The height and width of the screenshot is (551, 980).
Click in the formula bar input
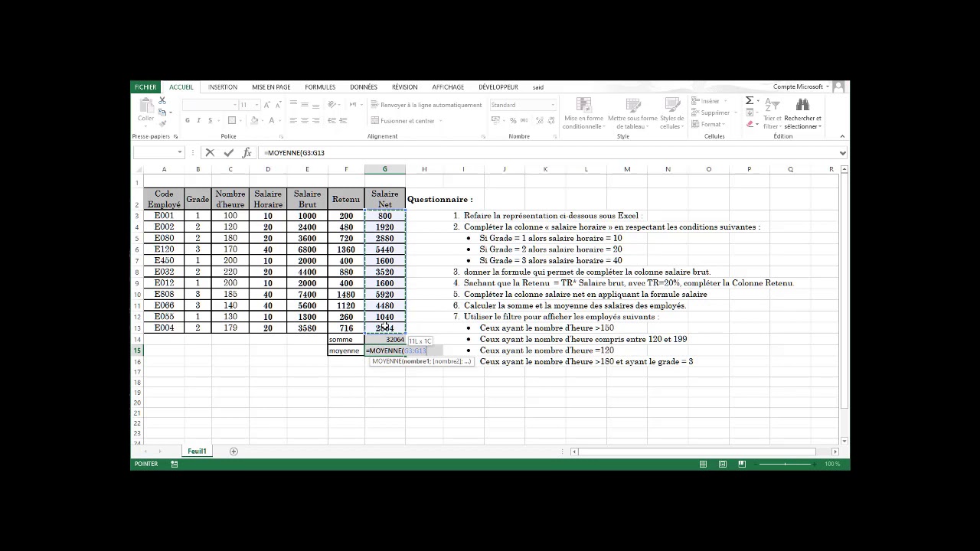point(549,153)
